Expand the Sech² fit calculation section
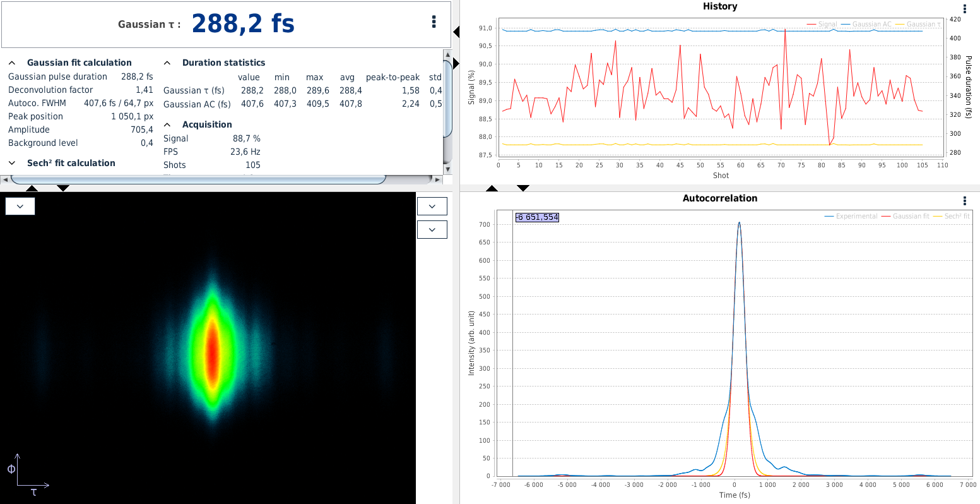Viewport: 980px width, 504px height. tap(12, 163)
